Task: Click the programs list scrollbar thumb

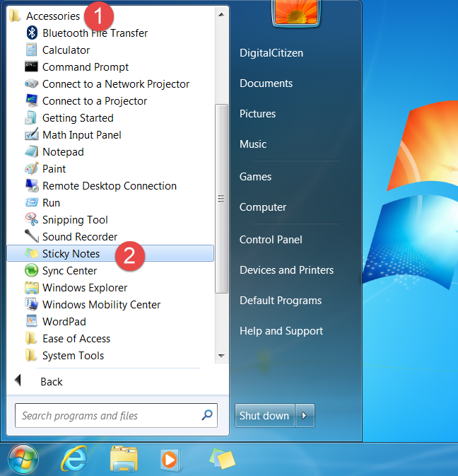Action: 221,199
